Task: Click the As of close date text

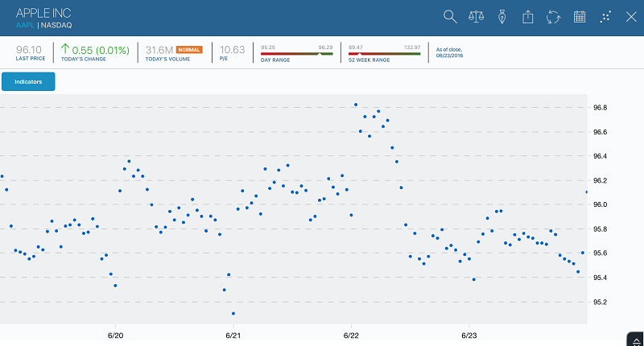Action: pyautogui.click(x=449, y=52)
